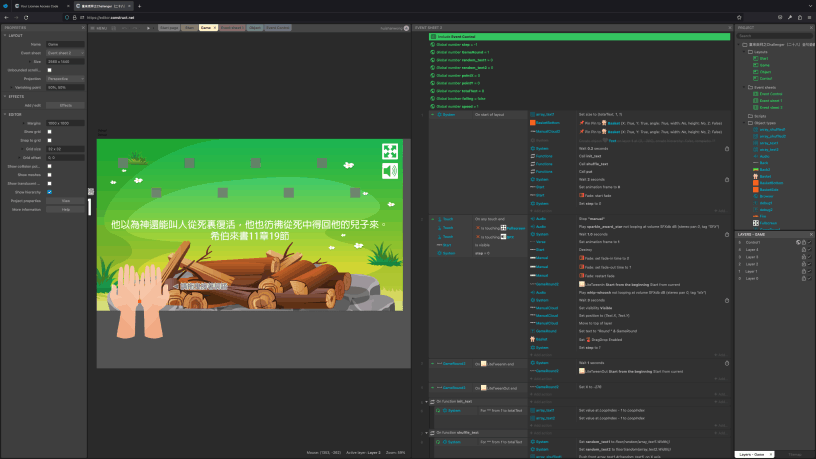
Task: Click the speaker sound sprite on canvas
Action: [x=390, y=171]
